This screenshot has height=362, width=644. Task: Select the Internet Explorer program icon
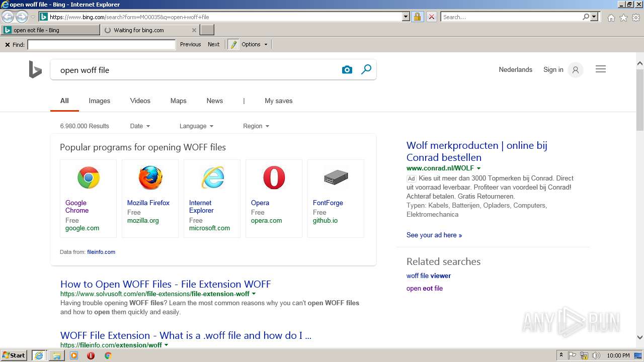(212, 178)
